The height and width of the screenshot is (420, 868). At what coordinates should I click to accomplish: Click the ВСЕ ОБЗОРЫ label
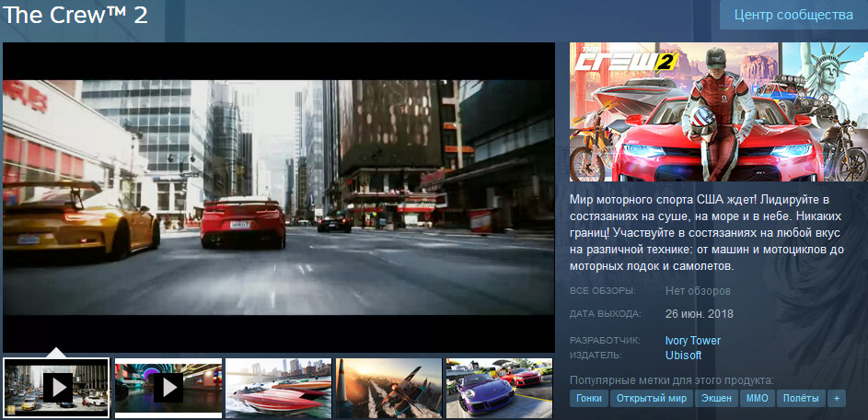coord(602,291)
